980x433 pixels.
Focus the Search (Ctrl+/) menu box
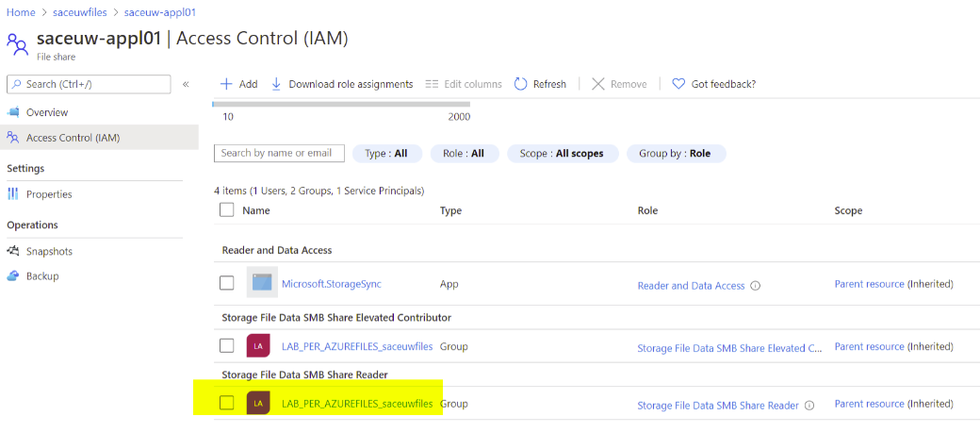click(89, 84)
